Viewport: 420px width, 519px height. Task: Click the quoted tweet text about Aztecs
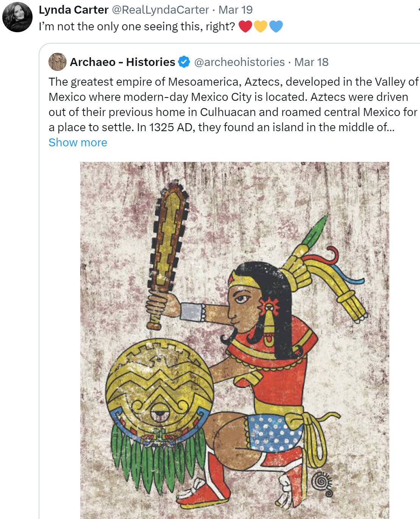point(234,105)
